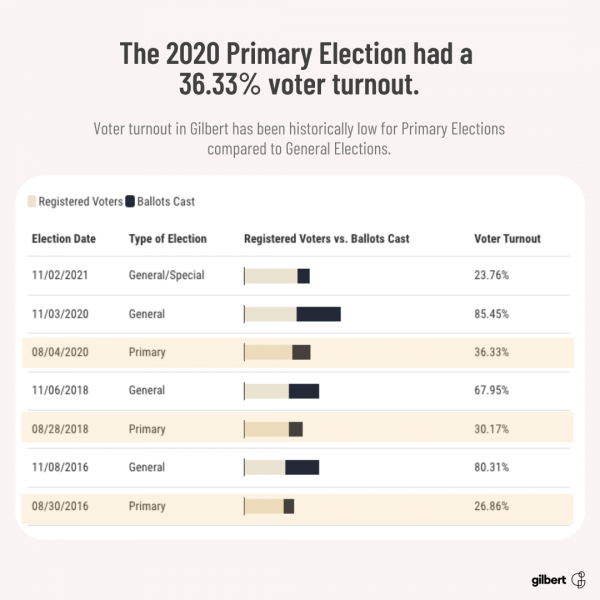Click the 30.17% turnout value
600x600 pixels.
[491, 429]
